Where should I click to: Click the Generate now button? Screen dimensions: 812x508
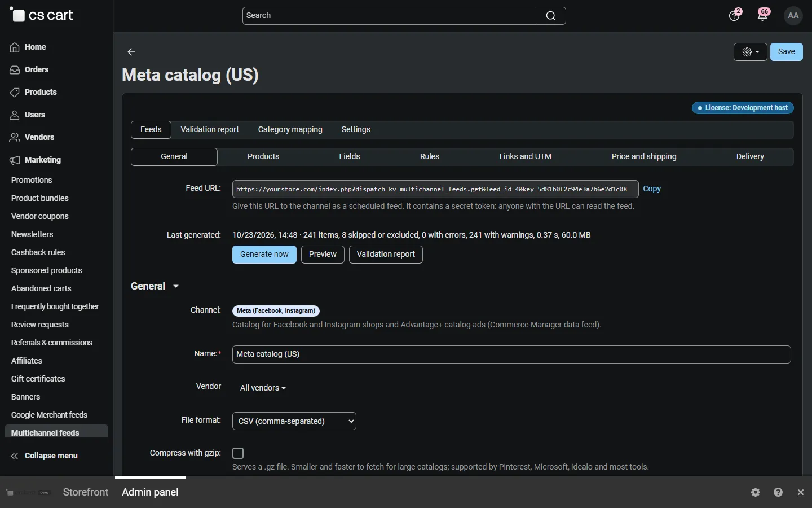click(x=264, y=255)
